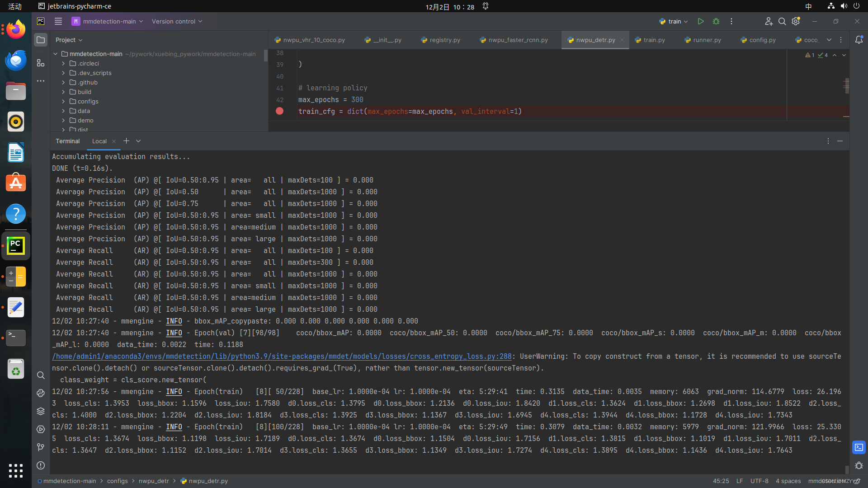
Task: Open IDE settings gear
Action: point(796,21)
